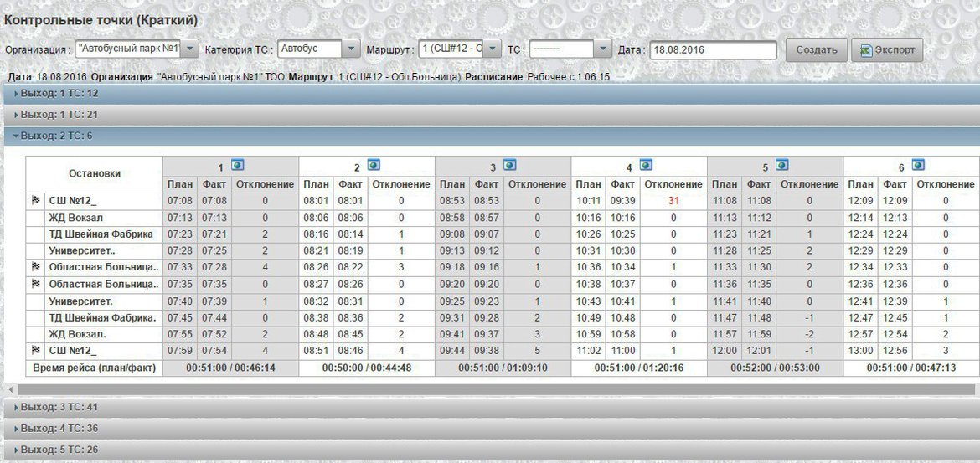Open the map icon of trip 4
This screenshot has width=980, height=463.
click(x=646, y=165)
